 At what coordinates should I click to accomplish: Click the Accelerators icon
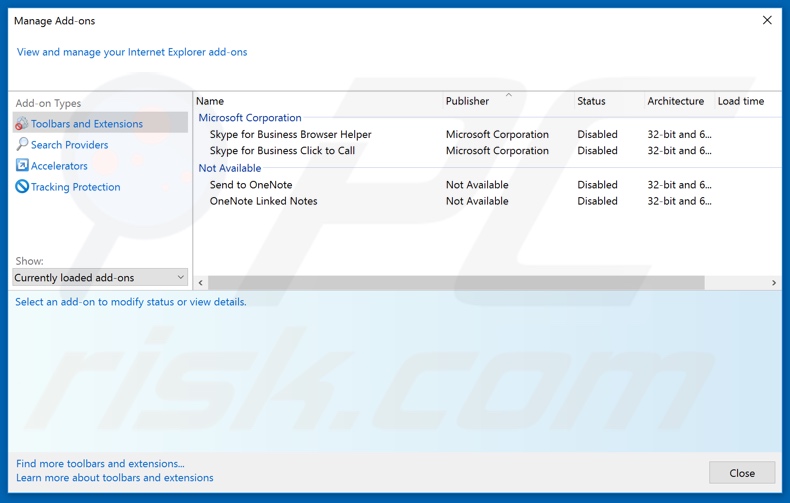(x=22, y=166)
